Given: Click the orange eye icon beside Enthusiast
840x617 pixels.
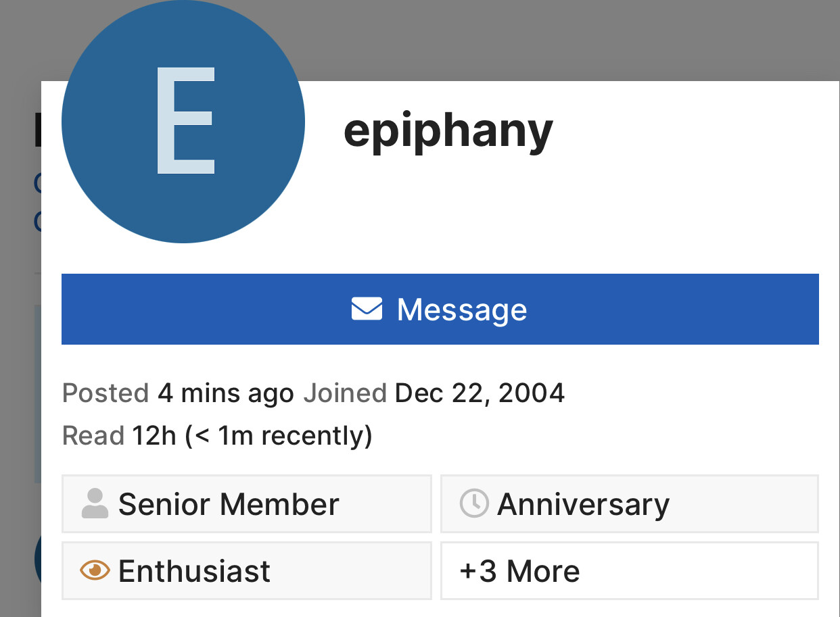Looking at the screenshot, I should pos(95,570).
